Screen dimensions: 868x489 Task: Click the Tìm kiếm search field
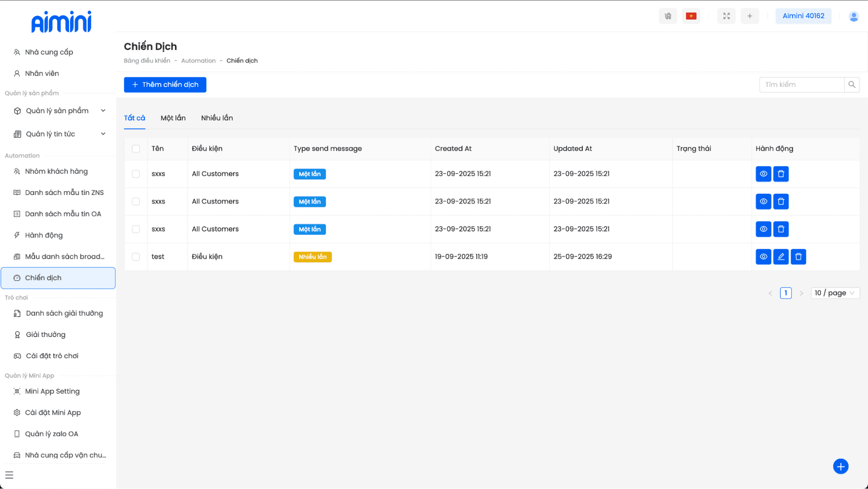(801, 85)
